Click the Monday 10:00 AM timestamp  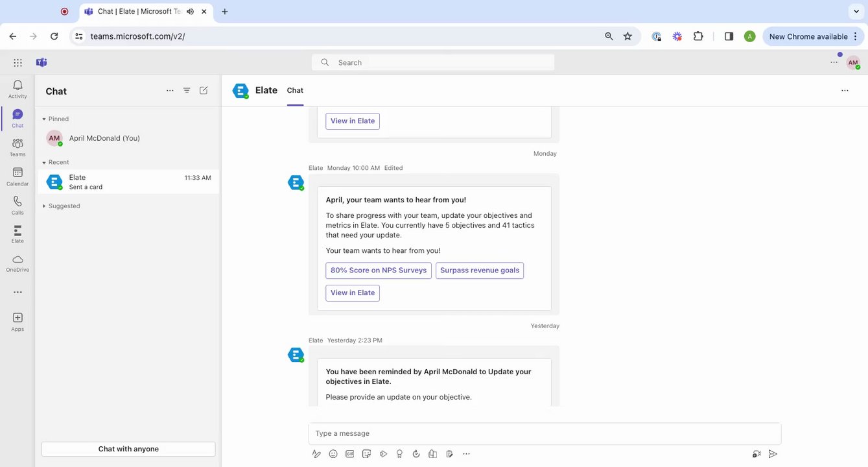click(x=353, y=168)
